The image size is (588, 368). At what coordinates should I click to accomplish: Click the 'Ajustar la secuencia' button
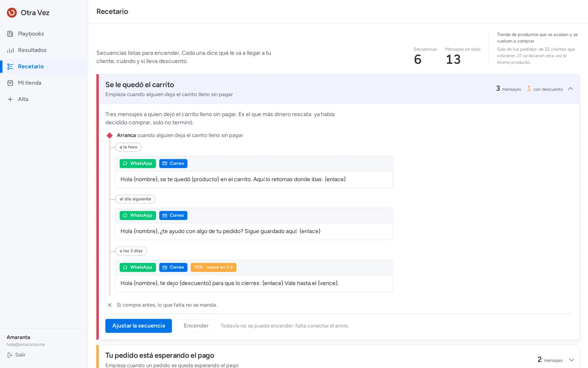[139, 326]
